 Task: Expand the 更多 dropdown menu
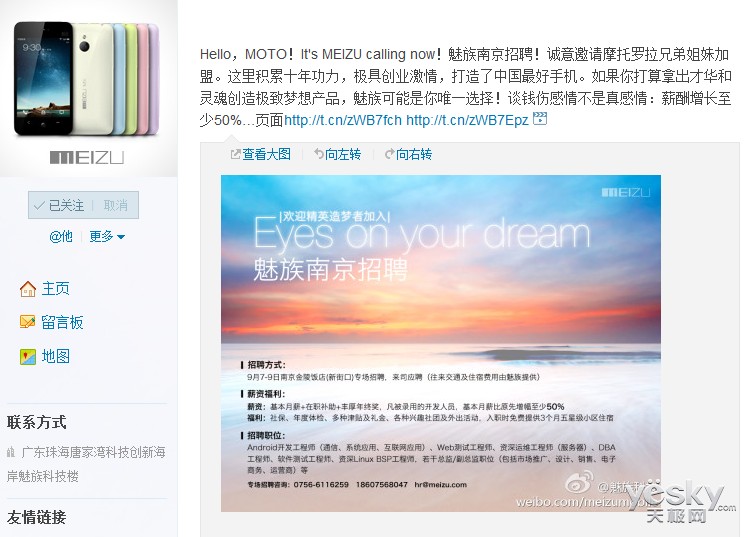107,236
